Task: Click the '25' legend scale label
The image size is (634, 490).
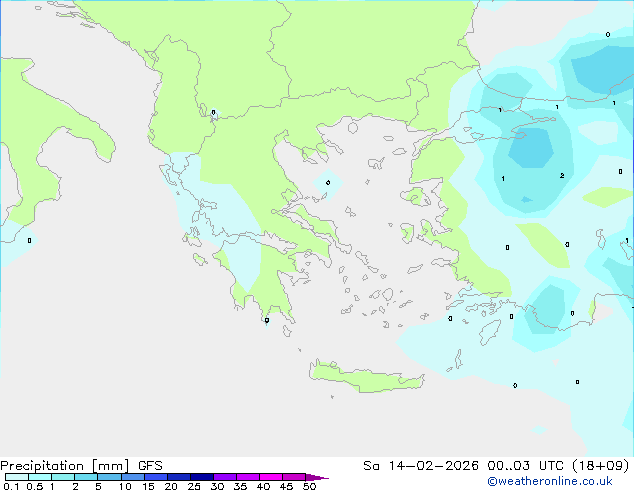Action: pyautogui.click(x=194, y=486)
